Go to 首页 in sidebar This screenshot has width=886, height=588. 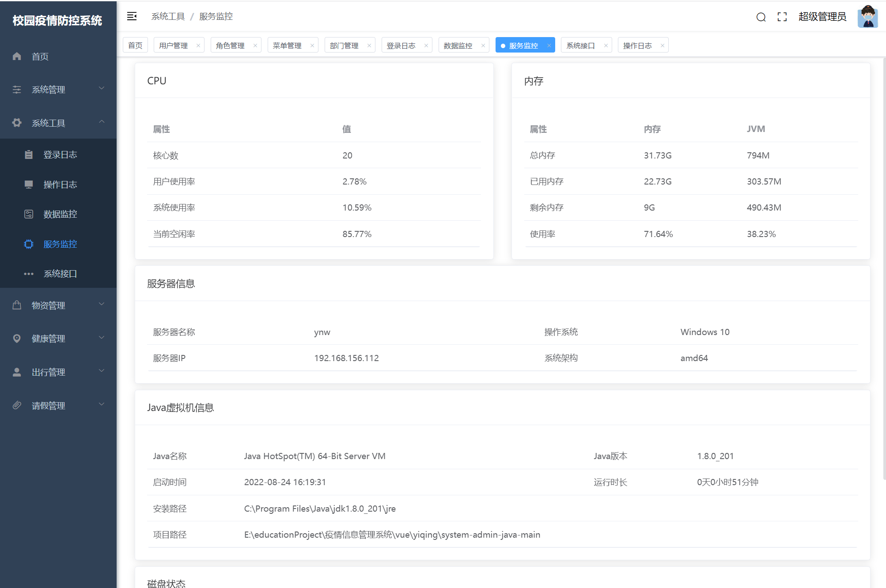click(x=40, y=57)
